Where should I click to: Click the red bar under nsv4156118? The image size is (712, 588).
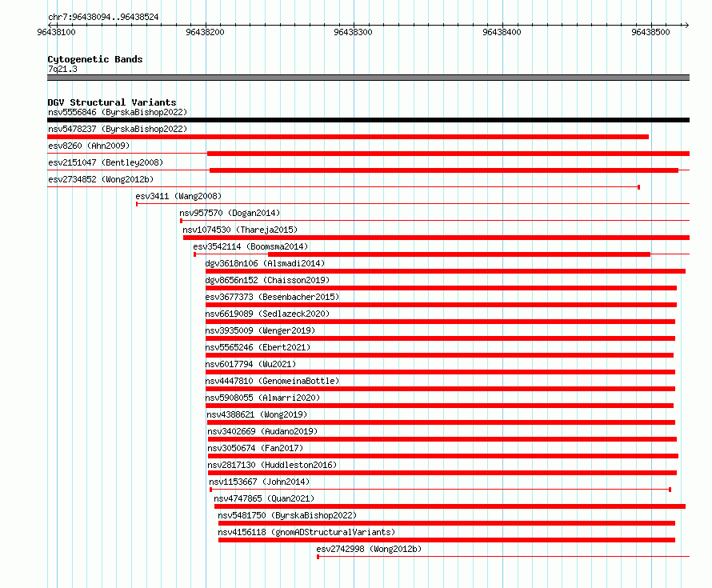coord(447,540)
